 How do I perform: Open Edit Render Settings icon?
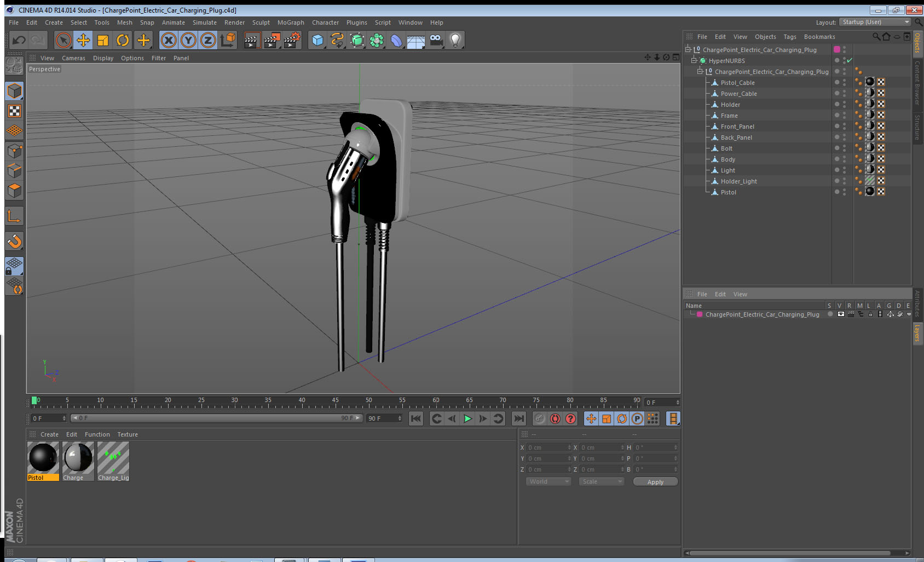(x=292, y=40)
